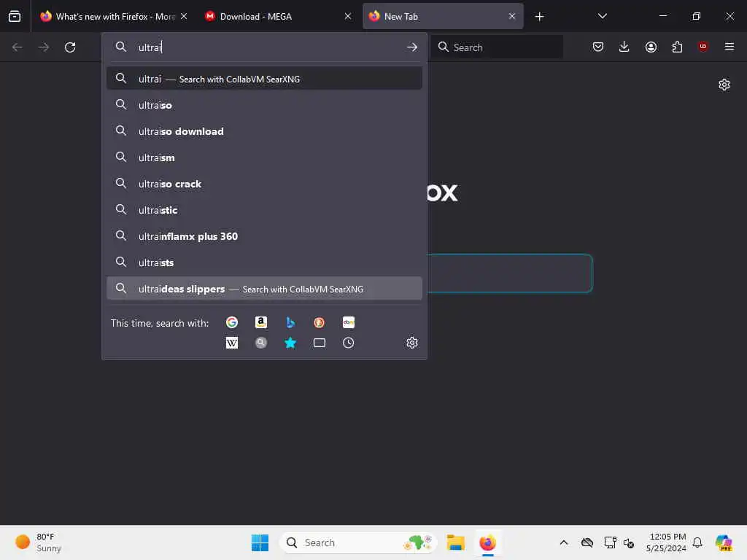Search this time with Bing
The width and height of the screenshot is (747, 560).
pyautogui.click(x=290, y=322)
